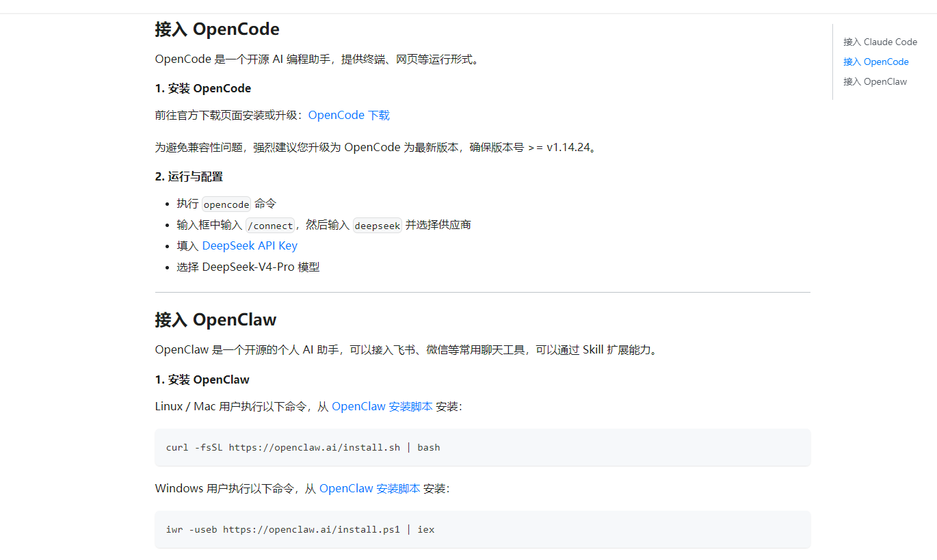Click the OpenCode 是一个开源 AI 编程助手 description
The width and height of the screenshot is (937, 560).
(318, 59)
